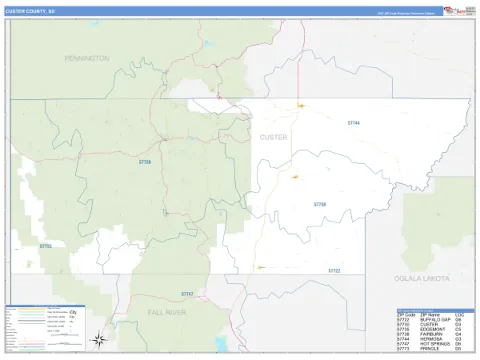Select the "CUSTER COUNTY, SD" map title
The height and width of the screenshot is (360, 480).
[x=30, y=11]
